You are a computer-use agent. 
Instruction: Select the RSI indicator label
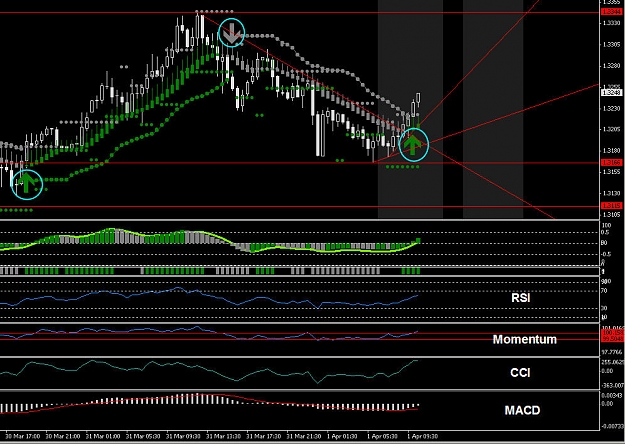tap(521, 298)
